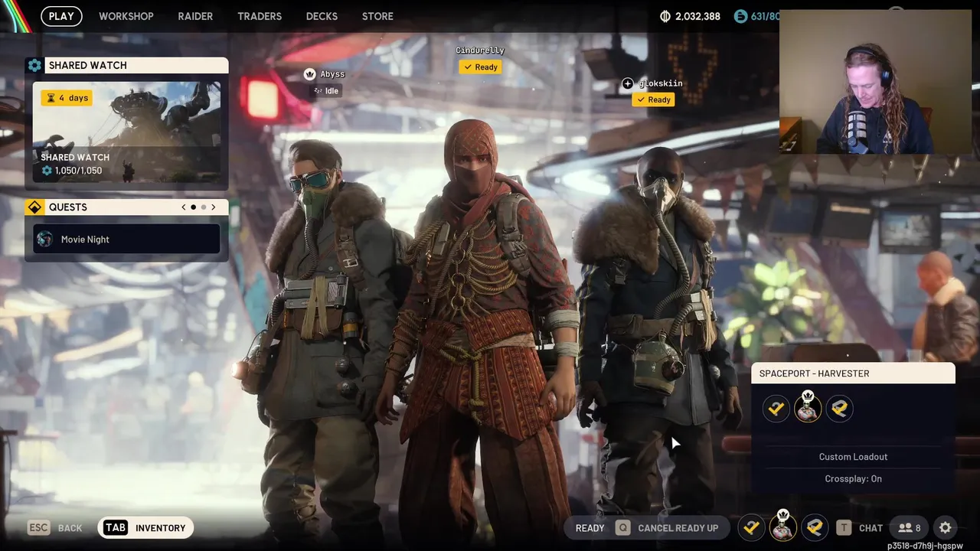Go to the DECKS tab
This screenshot has height=551, width=980.
coord(322,16)
